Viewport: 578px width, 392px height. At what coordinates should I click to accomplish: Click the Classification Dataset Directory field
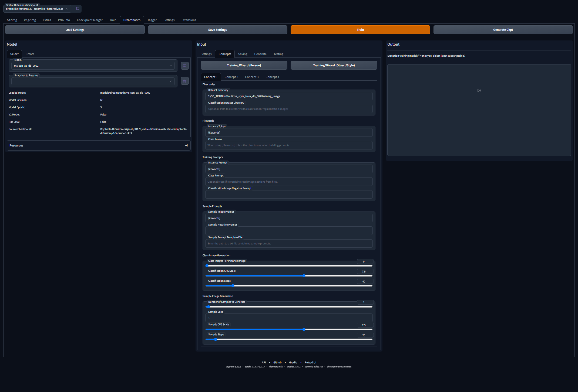click(289, 109)
